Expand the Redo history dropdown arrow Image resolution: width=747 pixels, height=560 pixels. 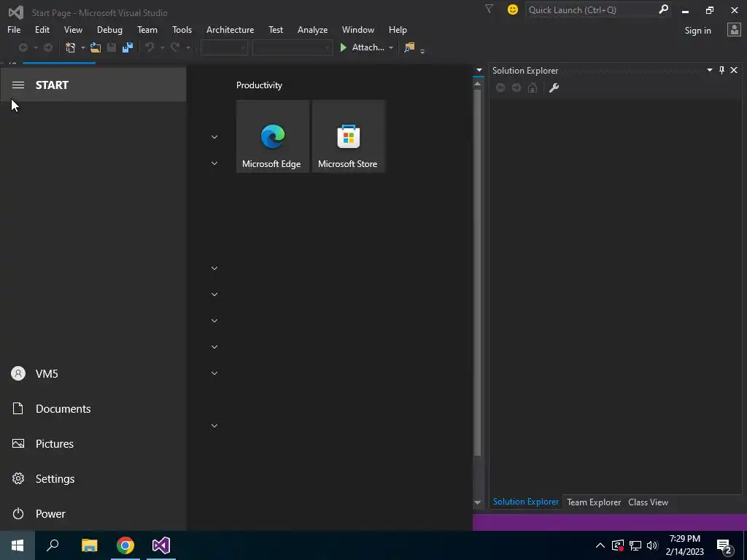[x=188, y=47]
